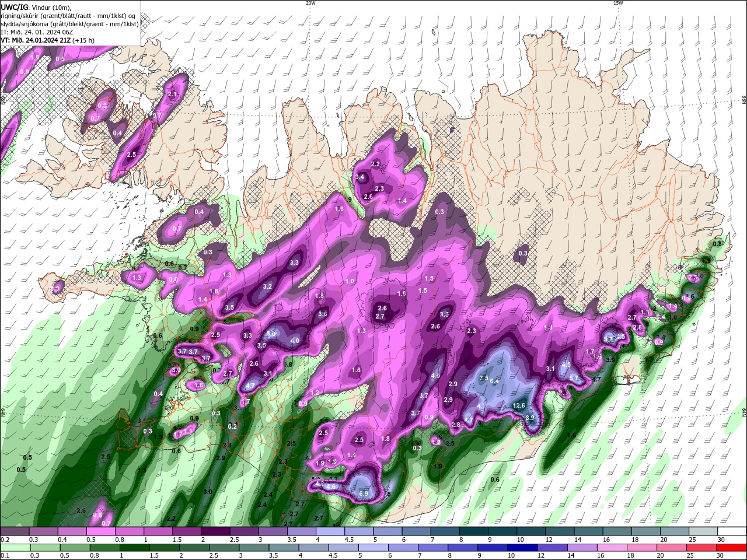Click the snow scale swatch between 8 and 9
Viewport: 747px width, 560px height.
click(473, 531)
